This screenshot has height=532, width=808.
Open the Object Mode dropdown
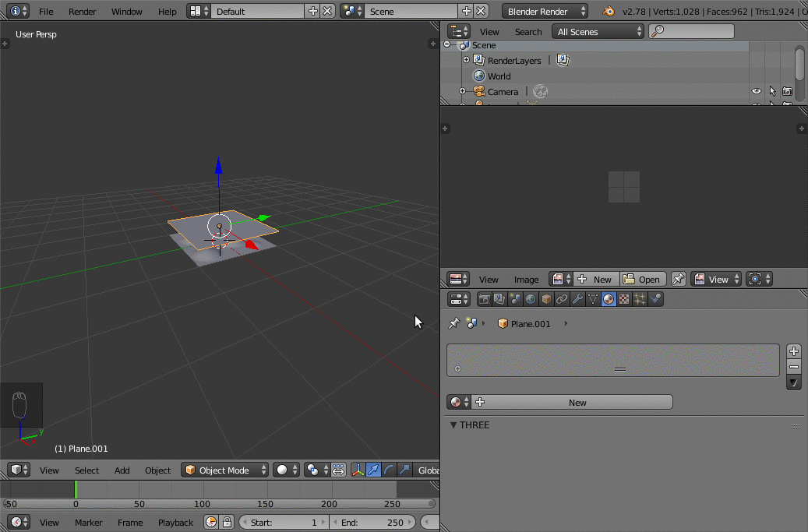click(x=224, y=470)
